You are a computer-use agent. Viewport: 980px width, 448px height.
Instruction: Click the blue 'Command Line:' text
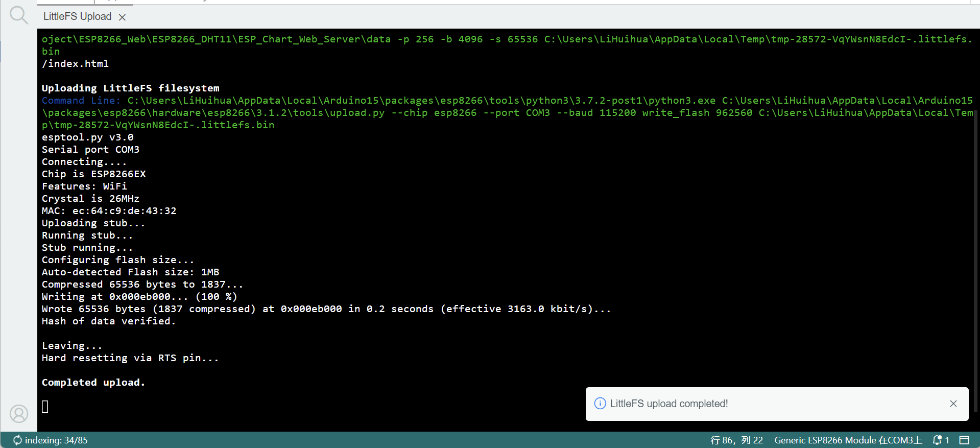[x=81, y=101]
